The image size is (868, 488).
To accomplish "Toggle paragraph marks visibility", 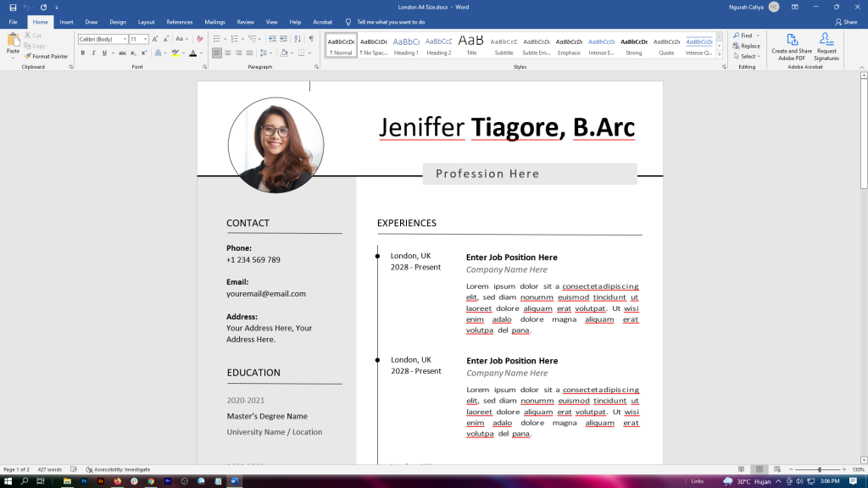I will tap(311, 38).
